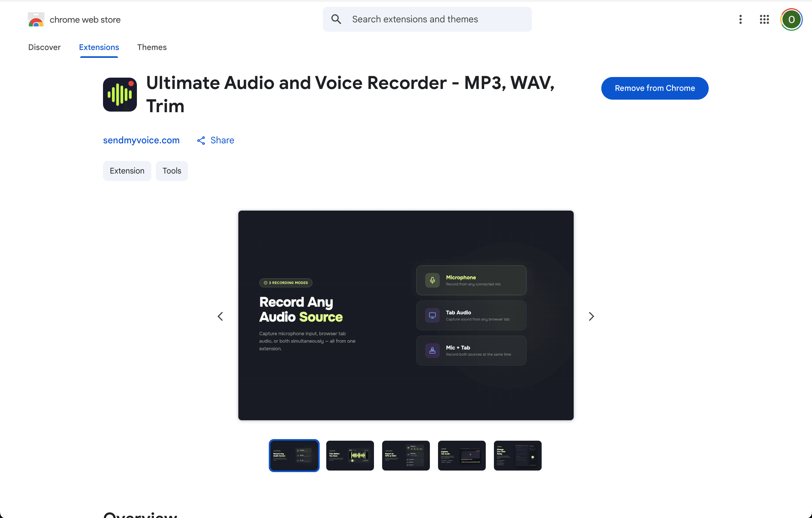Open the Google apps grid
Viewport: 812px width, 518px height.
pyautogui.click(x=764, y=19)
